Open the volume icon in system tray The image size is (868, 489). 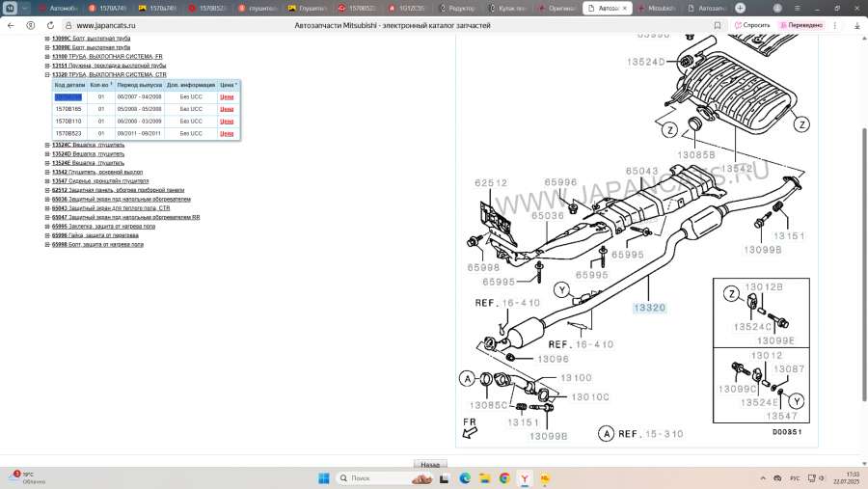click(822, 478)
